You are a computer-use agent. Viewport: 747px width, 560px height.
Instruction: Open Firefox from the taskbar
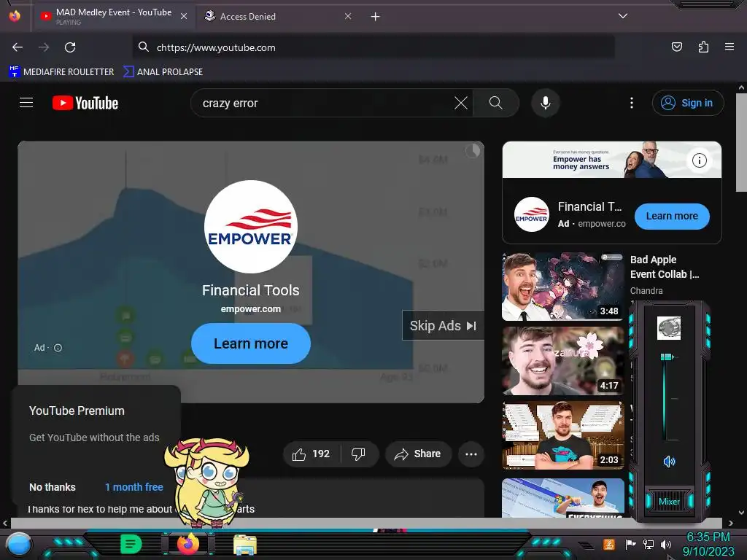(x=188, y=543)
